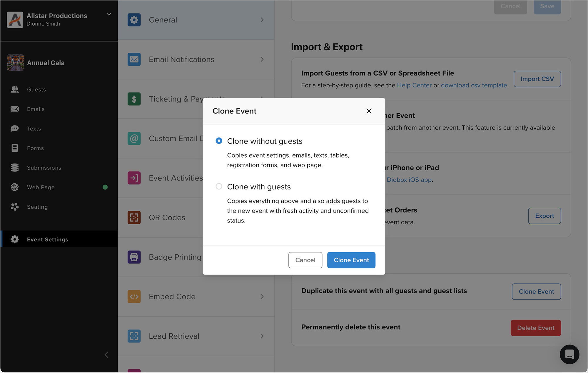Click the QR Codes settings icon
The width and height of the screenshot is (588, 373).
(134, 218)
